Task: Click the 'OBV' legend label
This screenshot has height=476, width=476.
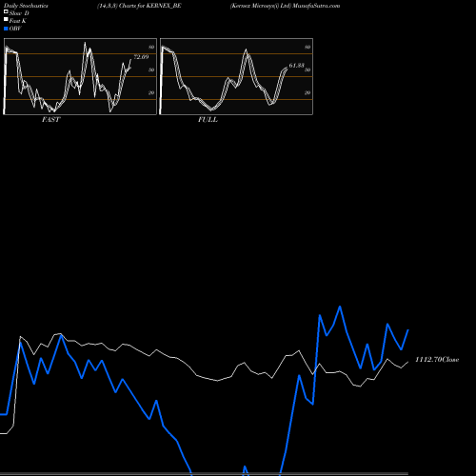Action: click(15, 29)
